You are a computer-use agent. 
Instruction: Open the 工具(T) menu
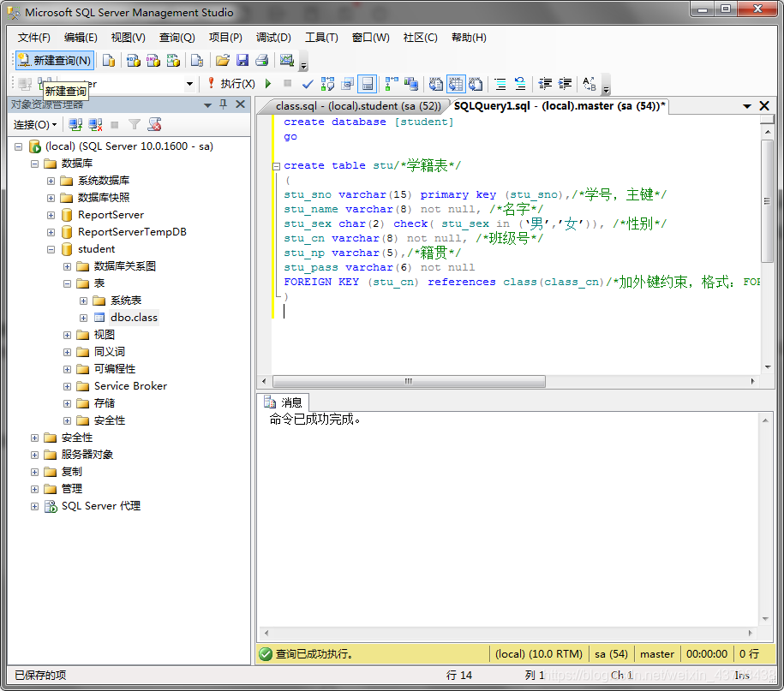click(x=321, y=38)
